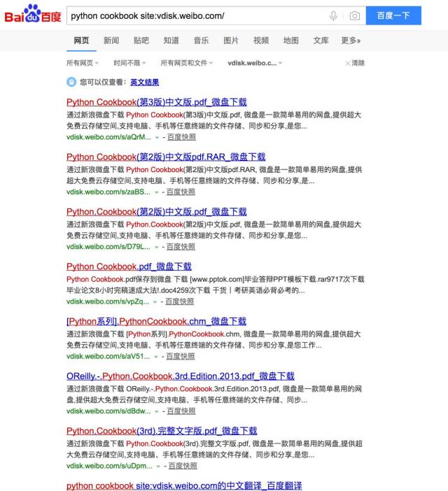Expand arrow next to vdisk.weibo.com/s/aQrM...

tap(157, 138)
